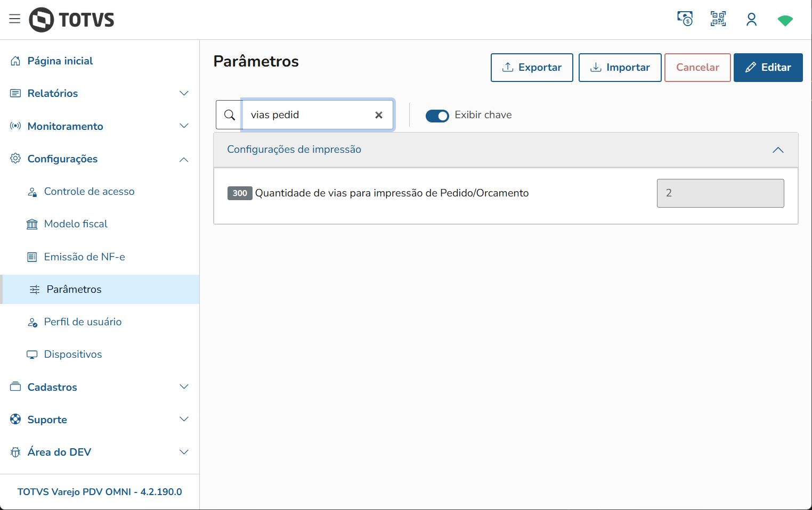Go to Página inicial
Image resolution: width=812 pixels, height=510 pixels.
(60, 61)
